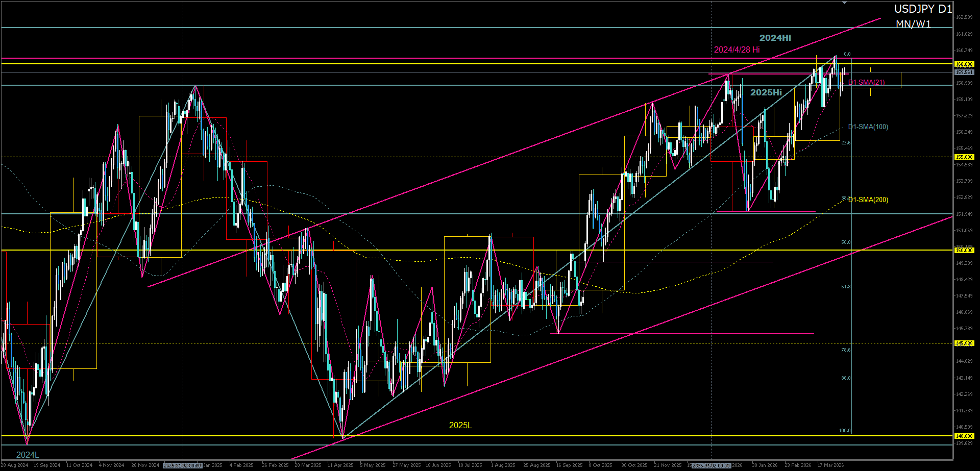
Task: Click the Fibonacci 50.0 level label
Action: [846, 242]
